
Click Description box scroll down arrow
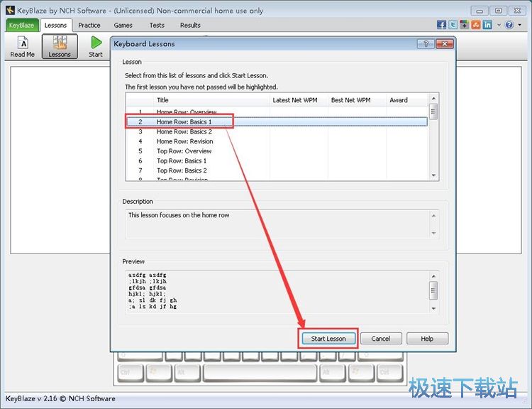[x=433, y=233]
